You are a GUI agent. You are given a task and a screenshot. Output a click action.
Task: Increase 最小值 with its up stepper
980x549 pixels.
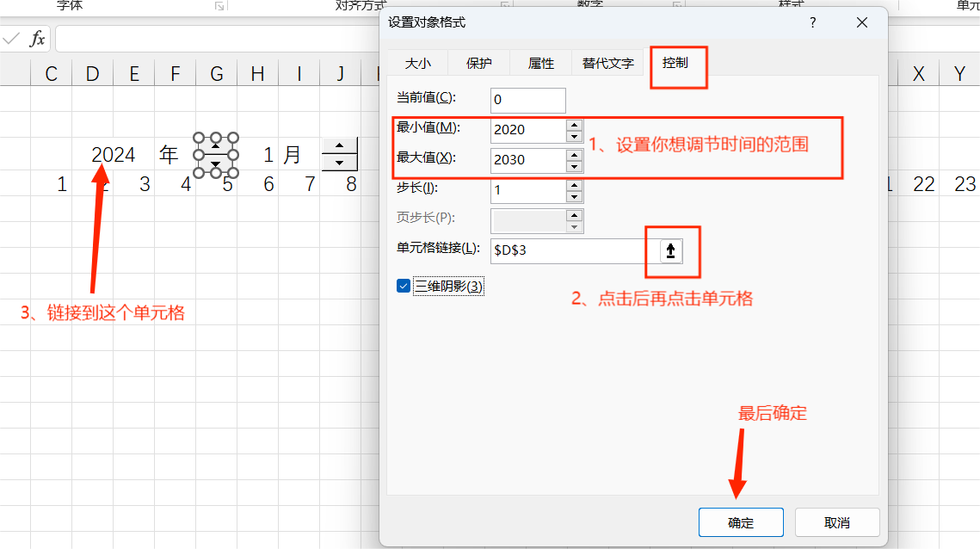point(575,126)
